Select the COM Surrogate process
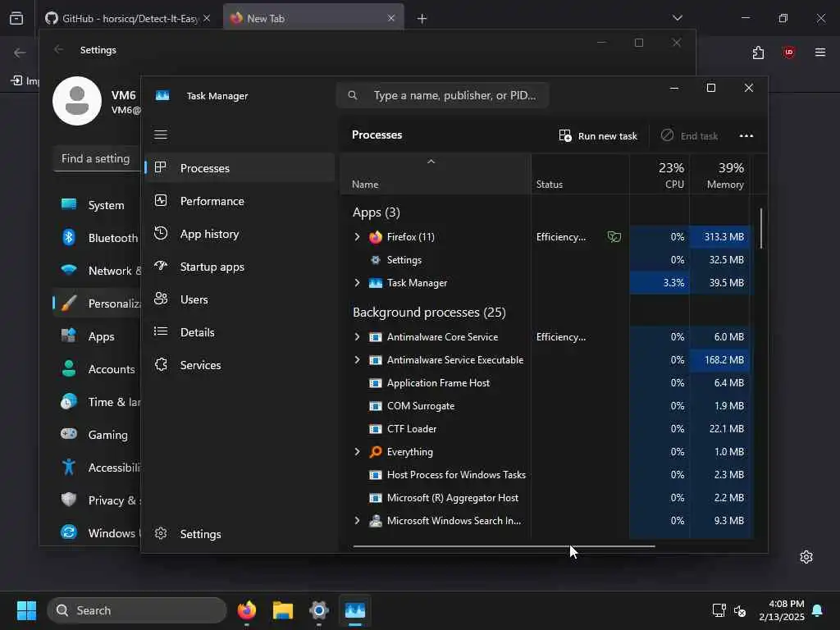The width and height of the screenshot is (840, 630). click(x=546, y=406)
